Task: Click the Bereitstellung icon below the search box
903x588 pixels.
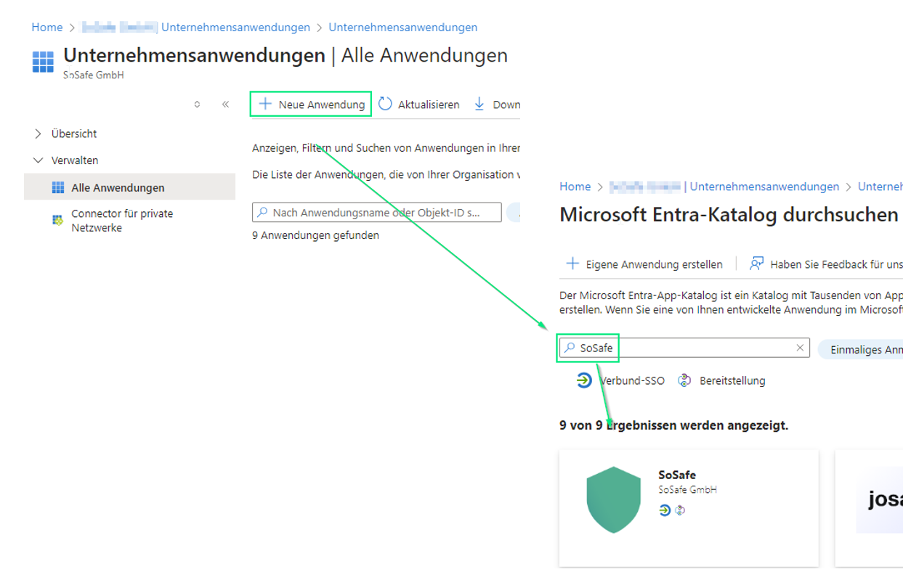Action: tap(684, 380)
